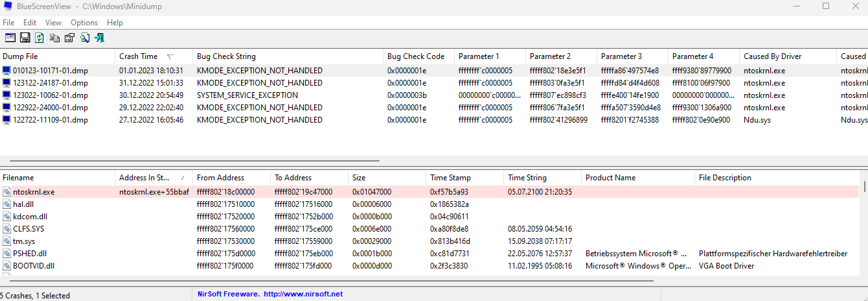
Task: Click time stamp 0xa80f8de8 cell
Action: coord(449,228)
